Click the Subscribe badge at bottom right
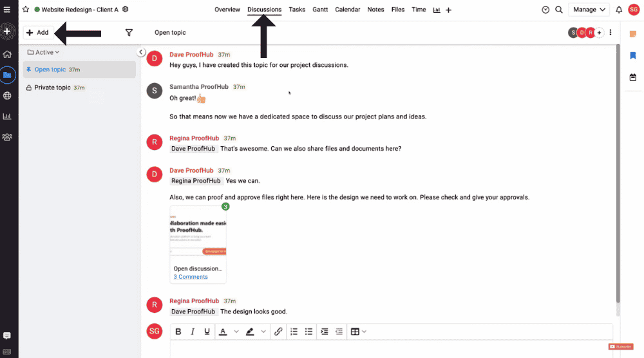Image resolution: width=644 pixels, height=358 pixels. click(x=621, y=346)
